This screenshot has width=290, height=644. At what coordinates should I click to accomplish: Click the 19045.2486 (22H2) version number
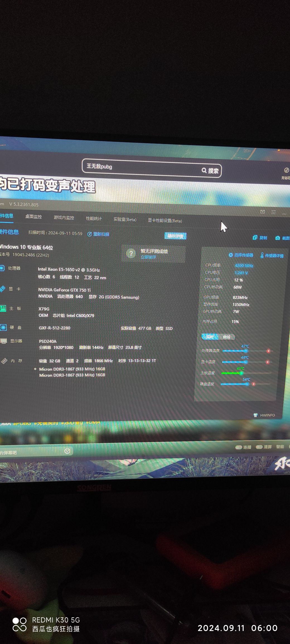coord(31,255)
